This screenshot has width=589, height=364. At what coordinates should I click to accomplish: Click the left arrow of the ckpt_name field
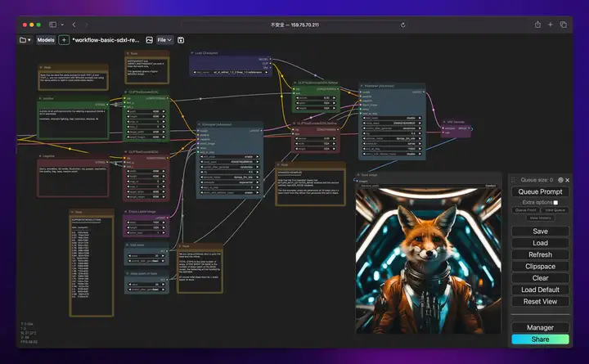pos(195,72)
